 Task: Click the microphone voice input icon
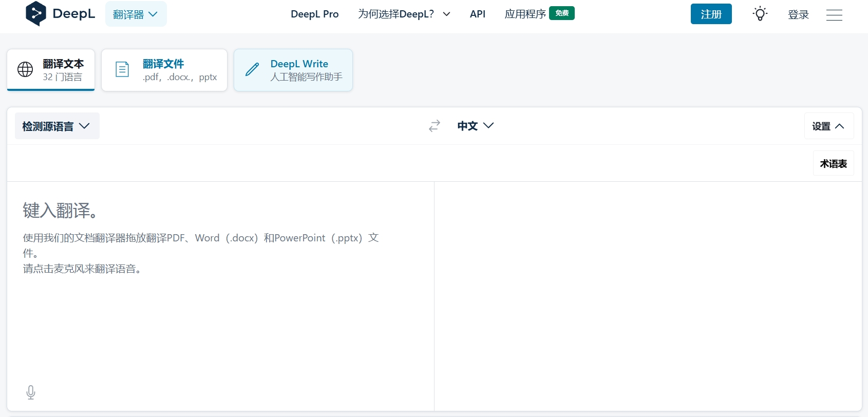(31, 392)
